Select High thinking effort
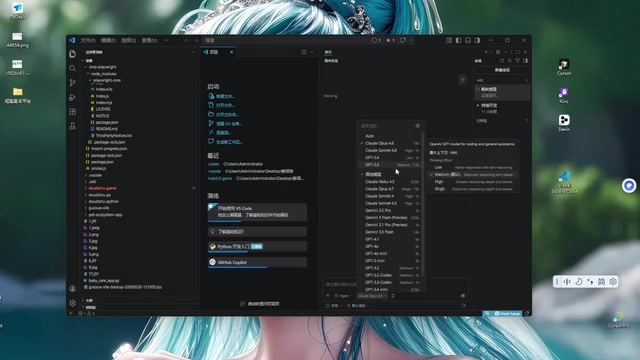Viewport: 640px width, 360px height. coord(473,182)
